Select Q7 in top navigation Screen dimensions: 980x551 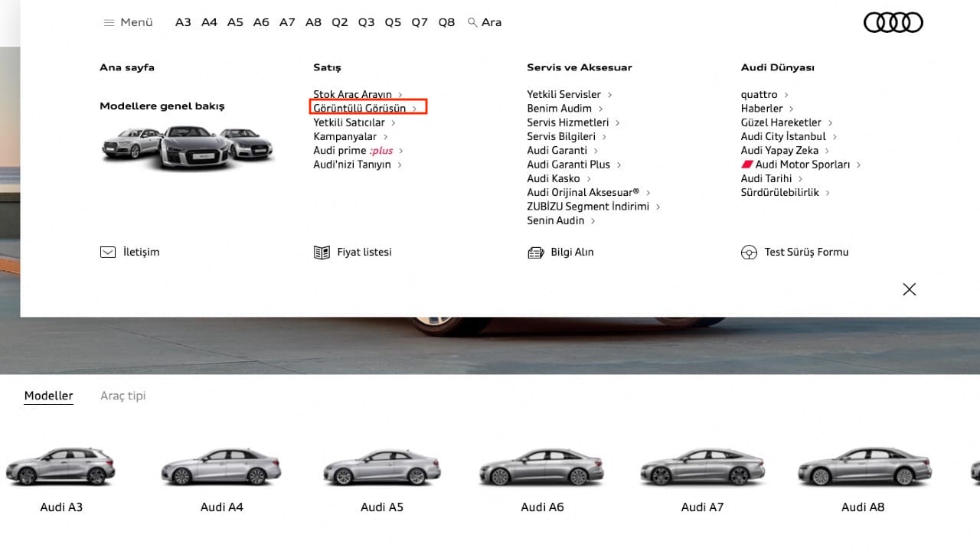[x=420, y=22]
